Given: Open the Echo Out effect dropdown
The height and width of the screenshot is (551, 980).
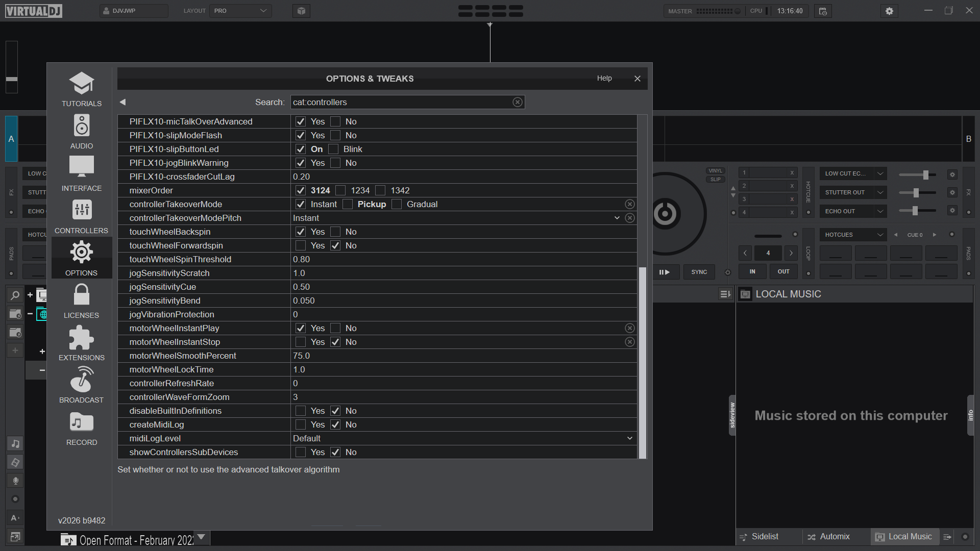Looking at the screenshot, I should [853, 211].
